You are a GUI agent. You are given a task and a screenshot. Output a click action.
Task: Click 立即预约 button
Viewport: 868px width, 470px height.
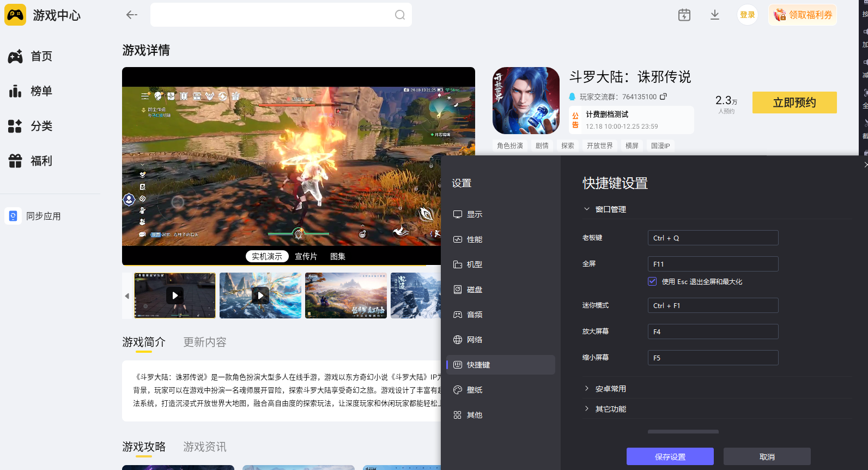coord(794,103)
